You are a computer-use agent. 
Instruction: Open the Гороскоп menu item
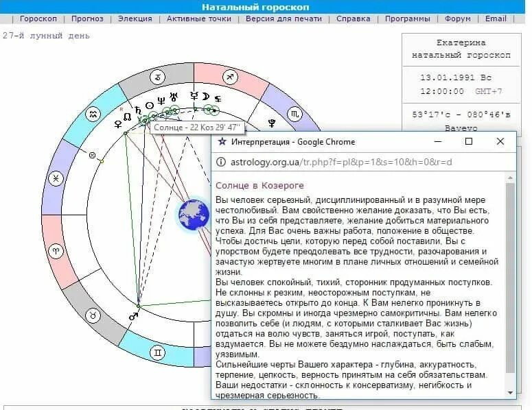(x=38, y=19)
